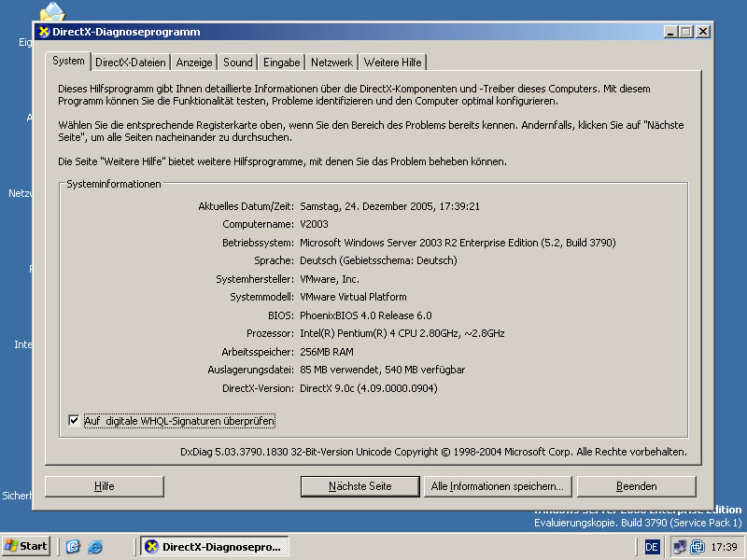Click the taskbar clock showing 17:39
This screenshot has height=560, width=747.
[724, 546]
